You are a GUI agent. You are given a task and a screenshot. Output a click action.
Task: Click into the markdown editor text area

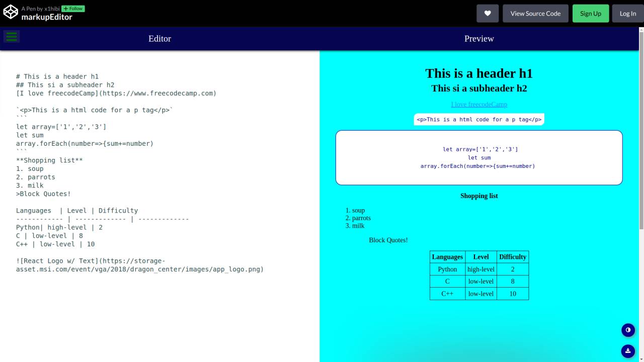point(159,206)
